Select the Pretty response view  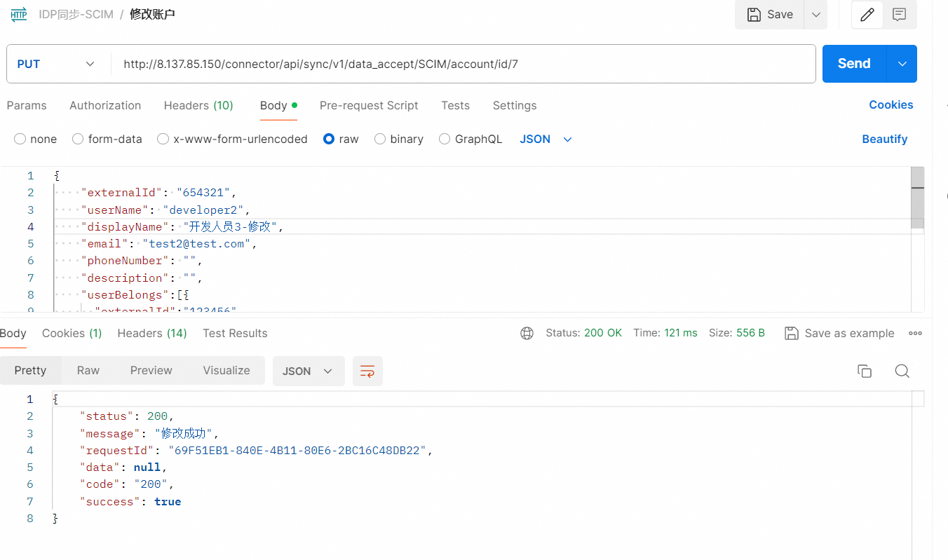(x=30, y=370)
